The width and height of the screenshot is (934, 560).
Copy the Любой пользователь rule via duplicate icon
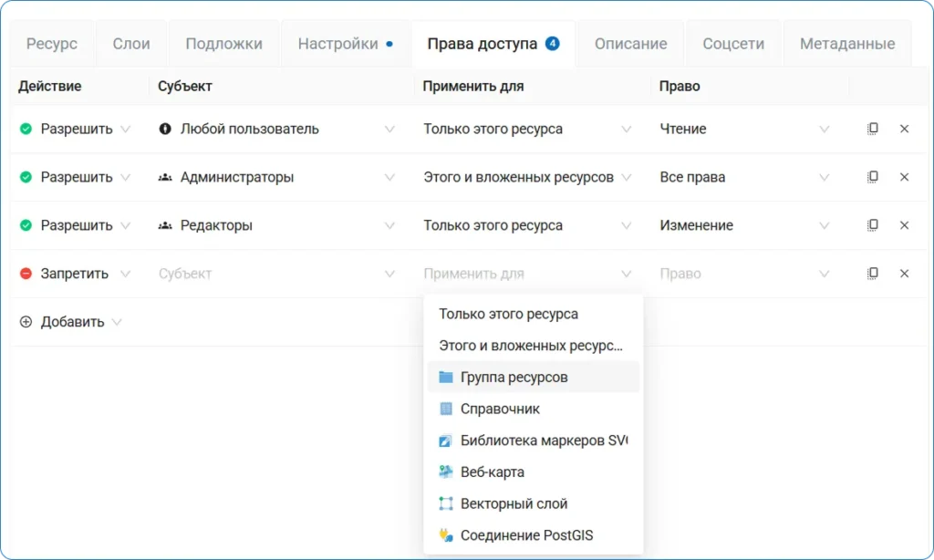873,128
